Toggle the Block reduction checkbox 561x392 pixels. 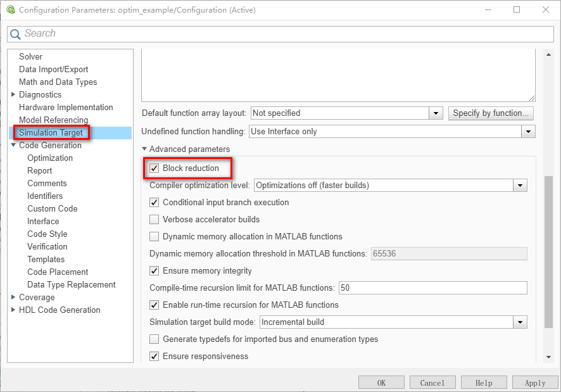click(154, 168)
